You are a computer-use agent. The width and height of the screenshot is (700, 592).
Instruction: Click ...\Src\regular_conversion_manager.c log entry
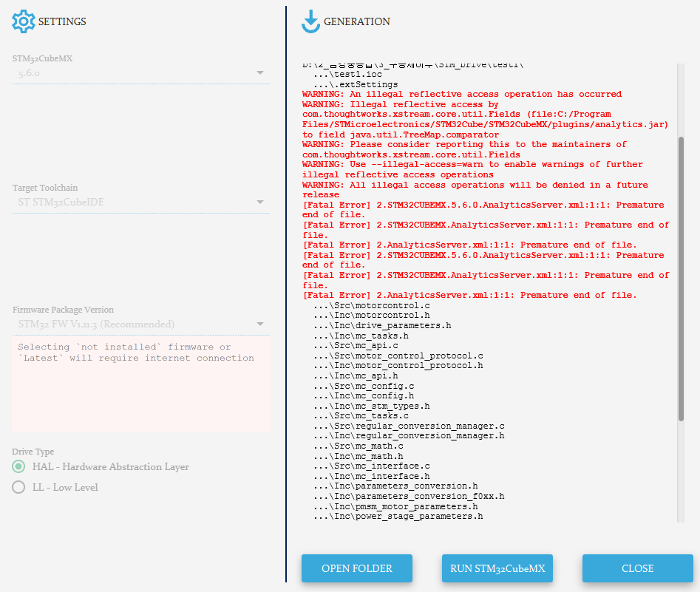click(x=409, y=426)
